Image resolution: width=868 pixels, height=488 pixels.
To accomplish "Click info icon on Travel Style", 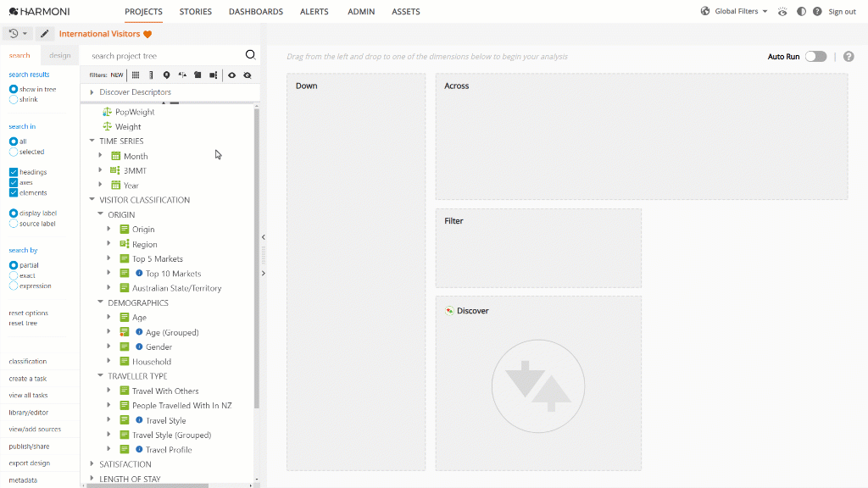I will 139,420.
